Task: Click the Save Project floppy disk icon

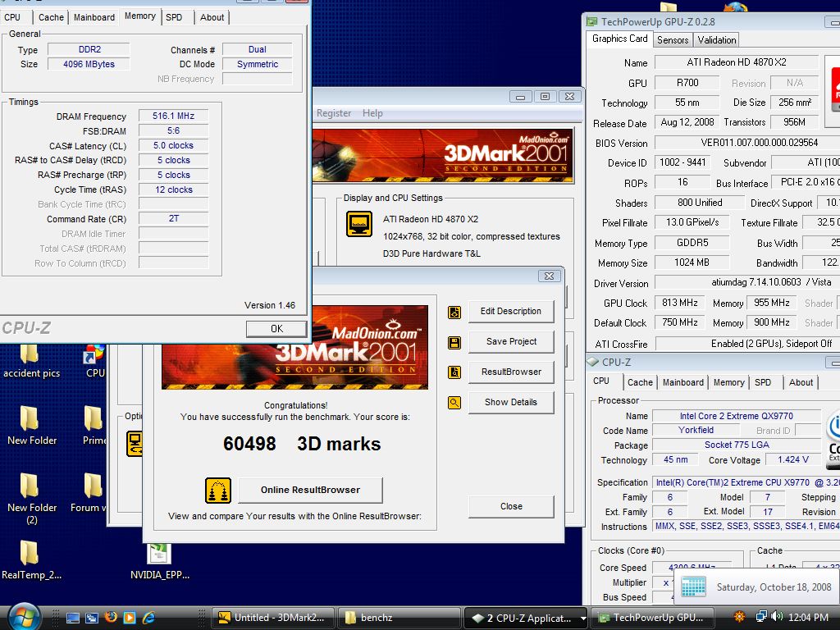Action: click(454, 343)
